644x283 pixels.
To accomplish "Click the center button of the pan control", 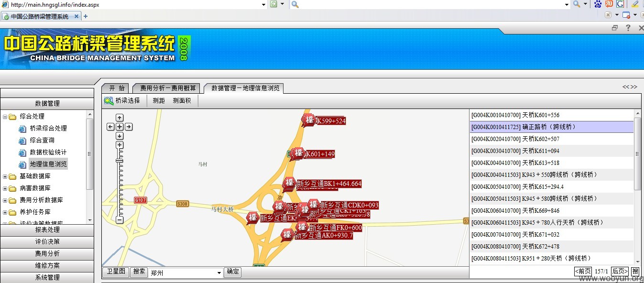I will pyautogui.click(x=120, y=127).
